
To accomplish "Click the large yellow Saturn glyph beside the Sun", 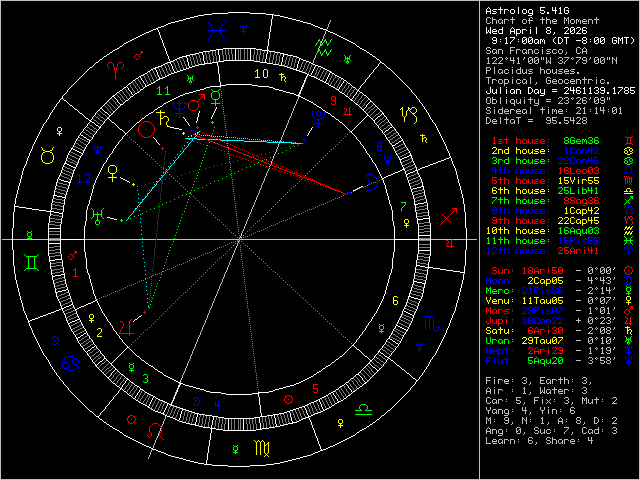I will point(163,118).
